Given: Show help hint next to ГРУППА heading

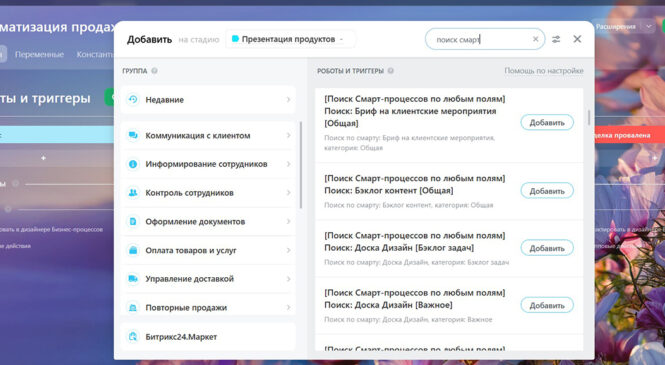Looking at the screenshot, I should coord(154,71).
